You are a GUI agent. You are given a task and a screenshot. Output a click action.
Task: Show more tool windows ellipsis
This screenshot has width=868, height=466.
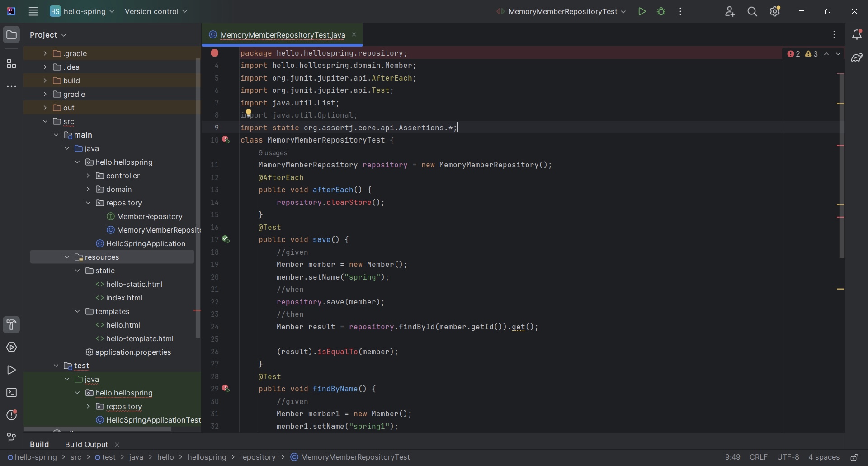12,86
